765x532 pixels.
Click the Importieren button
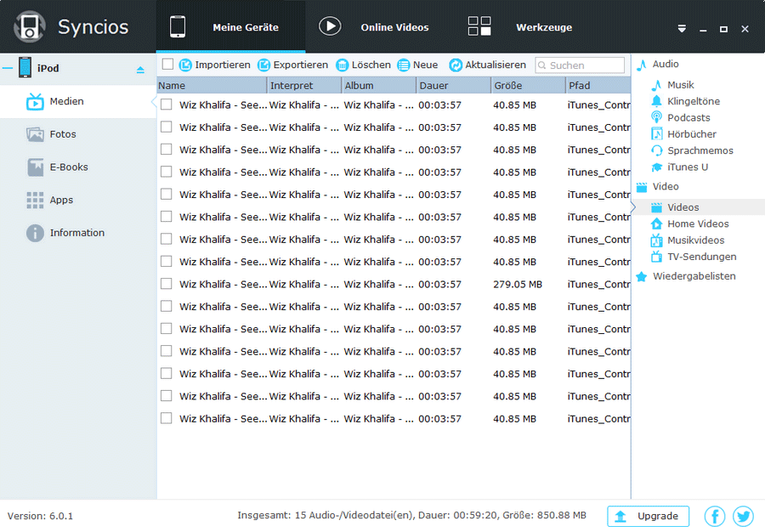pos(215,65)
